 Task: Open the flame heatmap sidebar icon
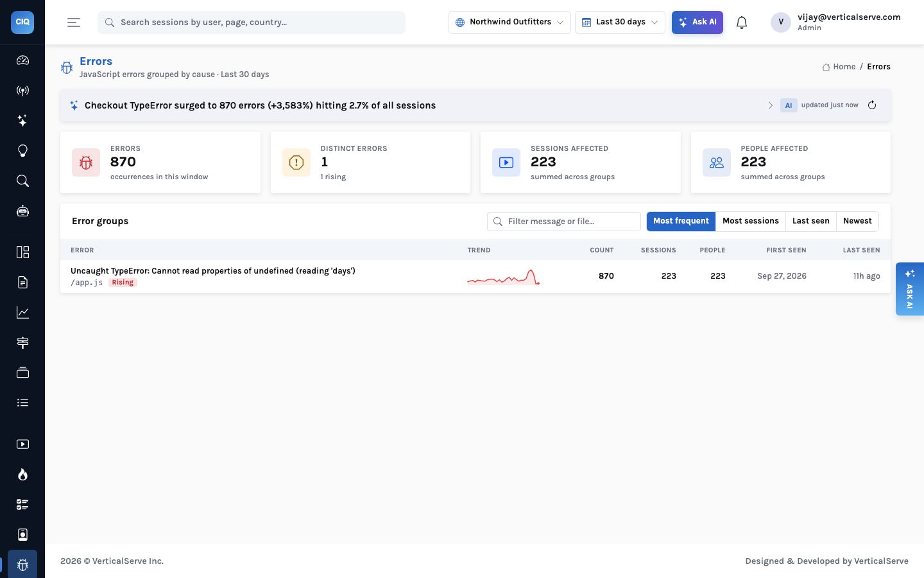pos(22,475)
